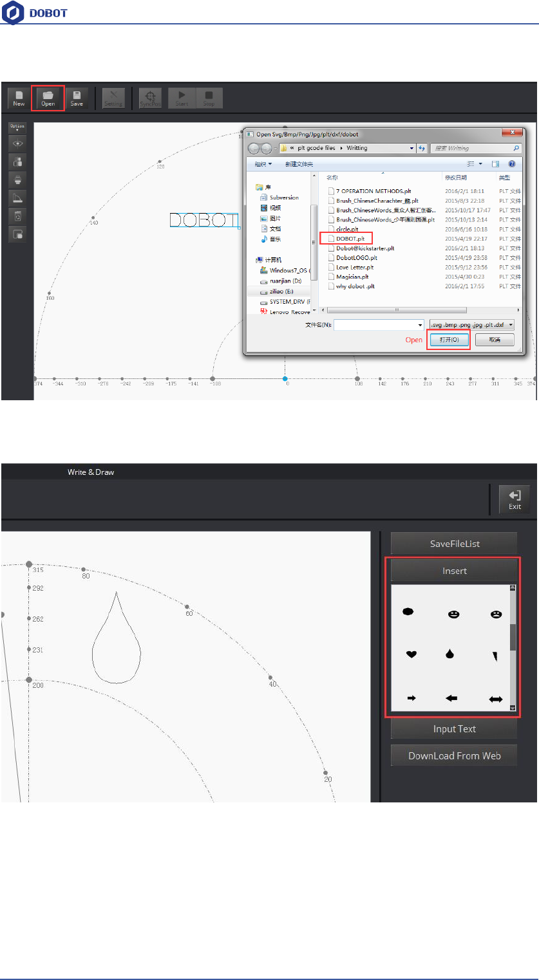Select ruanjian (D:) drive

[x=281, y=281]
